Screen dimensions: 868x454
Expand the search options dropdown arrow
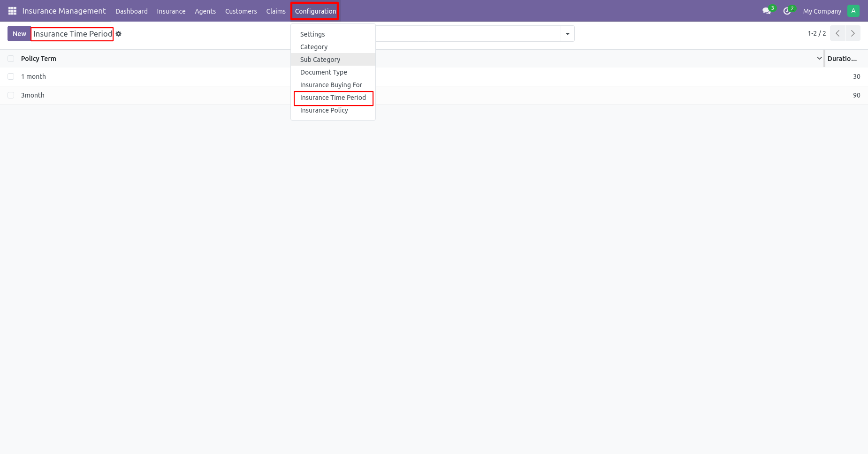[568, 34]
